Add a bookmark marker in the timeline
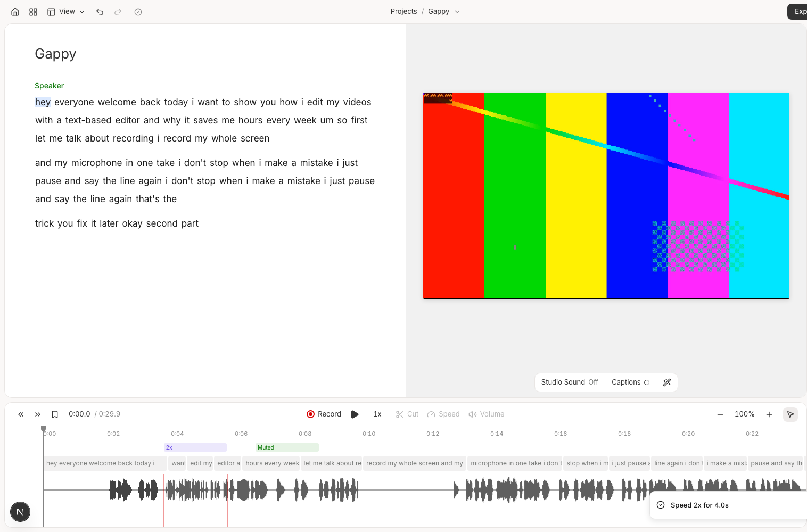807x532 pixels. pos(55,414)
